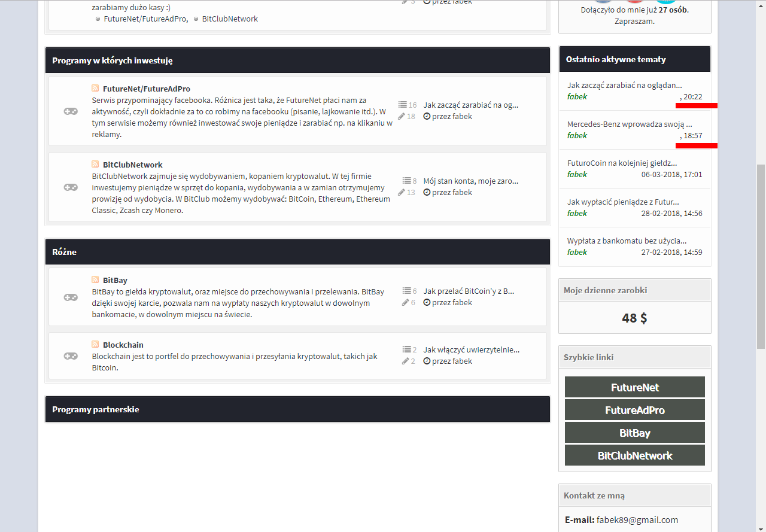Click the FutureAdPro quick link button
The width and height of the screenshot is (766, 532).
click(635, 410)
